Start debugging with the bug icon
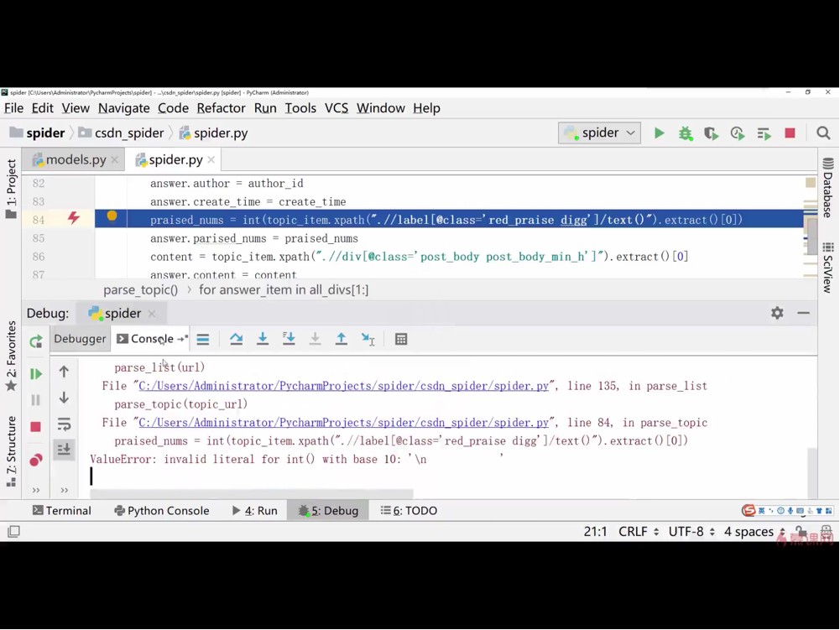The width and height of the screenshot is (840, 630). click(x=686, y=133)
